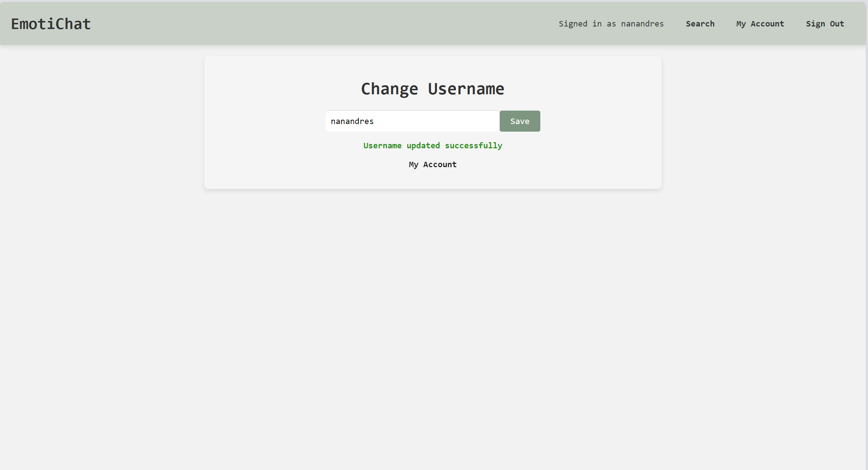
Task: Navigate home via the EmotiChat brand link
Action: click(x=51, y=23)
